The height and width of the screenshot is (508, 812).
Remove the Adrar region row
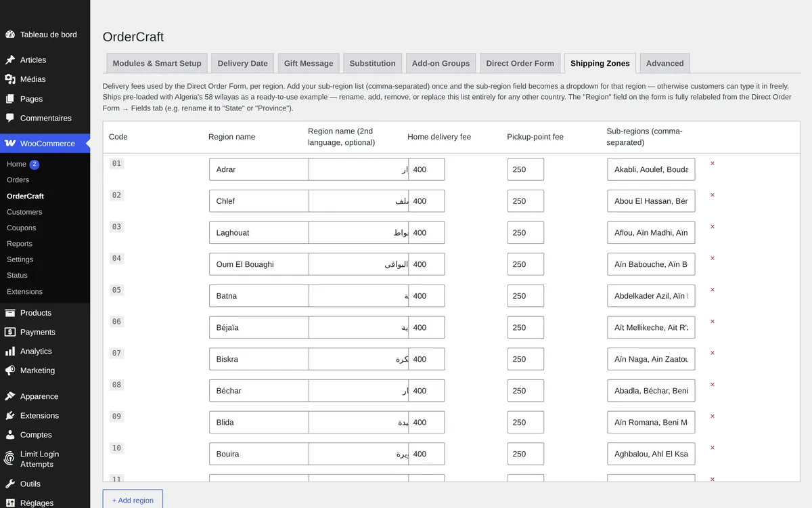point(713,163)
